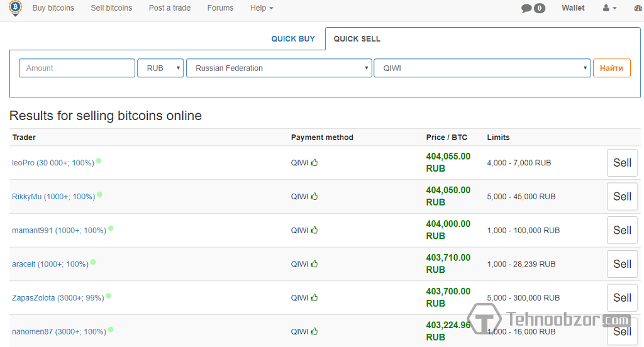Click the unread messages count badge 0

click(x=539, y=8)
